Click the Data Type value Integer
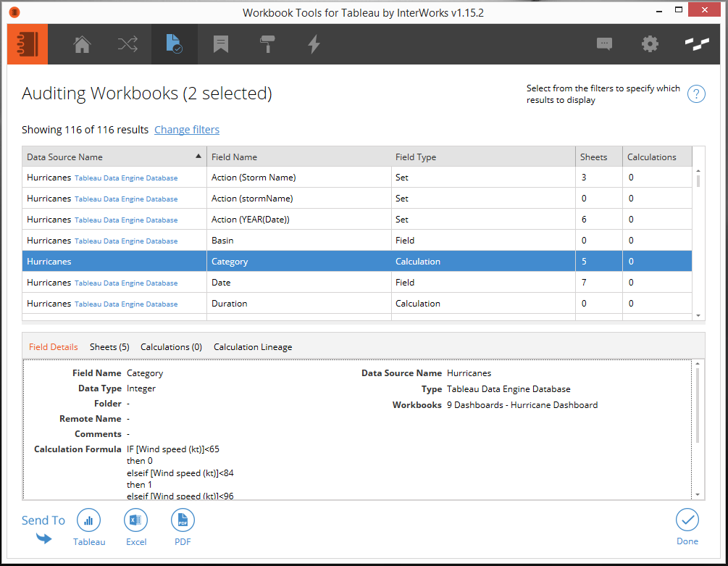The height and width of the screenshot is (566, 728). pyautogui.click(x=141, y=388)
